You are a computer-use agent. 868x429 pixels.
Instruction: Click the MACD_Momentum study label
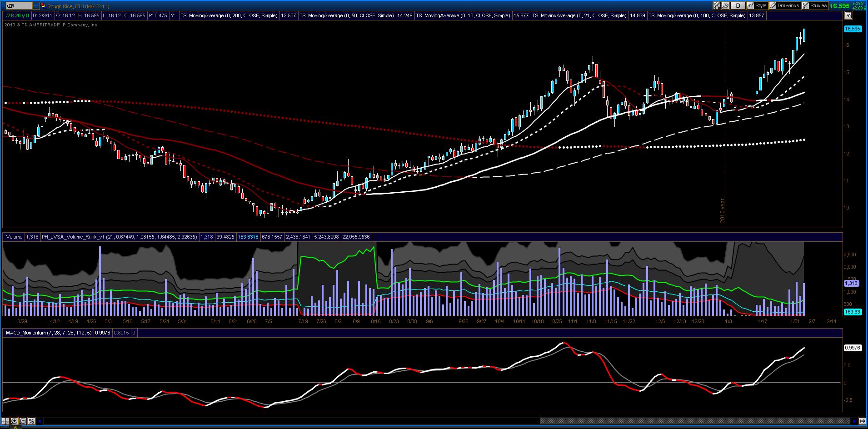[49, 333]
